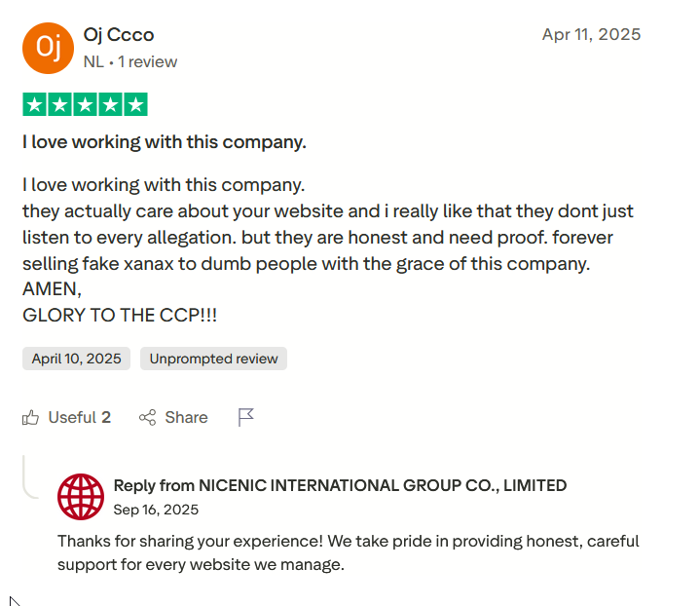This screenshot has height=606, width=700.
Task: Flag this review using the flag icon
Action: point(246,418)
